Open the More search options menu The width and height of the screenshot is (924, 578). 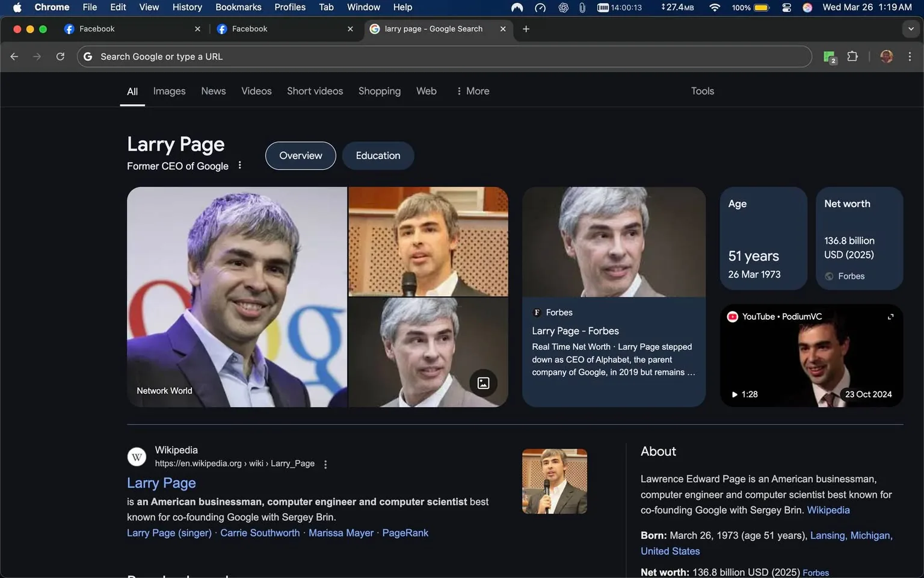(473, 91)
